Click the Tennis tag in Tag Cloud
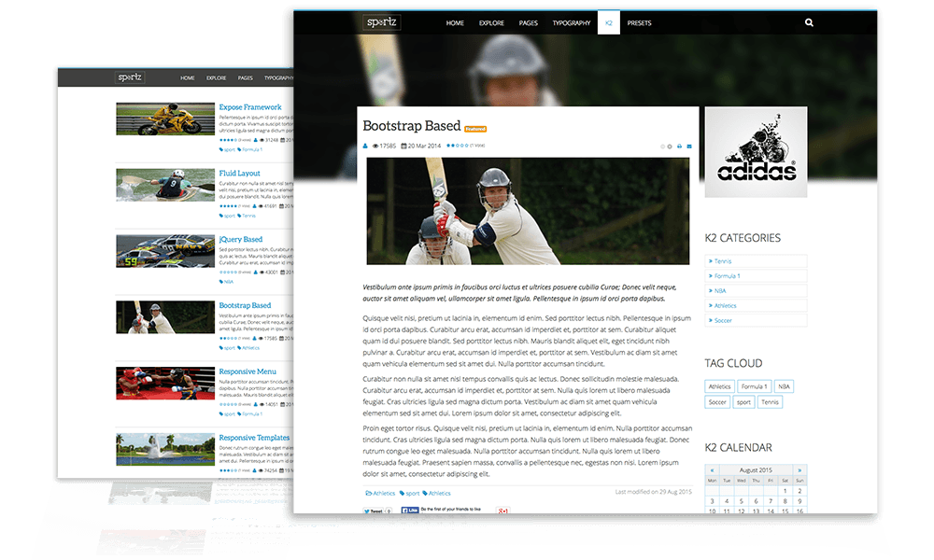The image size is (934, 560). pos(770,402)
